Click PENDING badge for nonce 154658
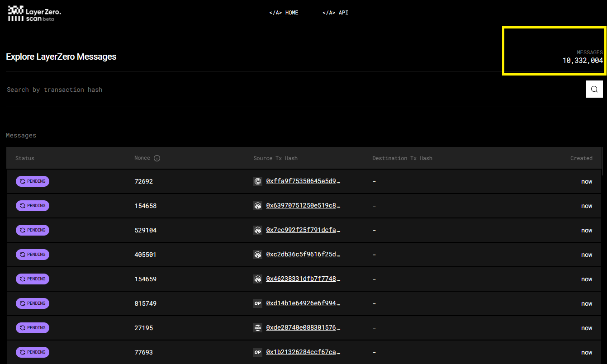Screen dimensions: 607x364 coord(33,206)
